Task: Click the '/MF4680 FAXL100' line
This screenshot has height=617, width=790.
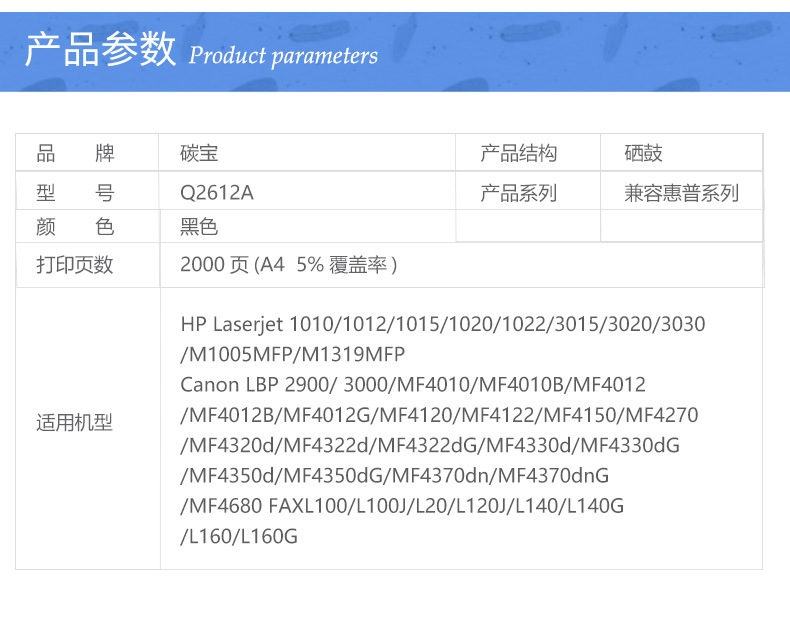Action: coord(402,506)
